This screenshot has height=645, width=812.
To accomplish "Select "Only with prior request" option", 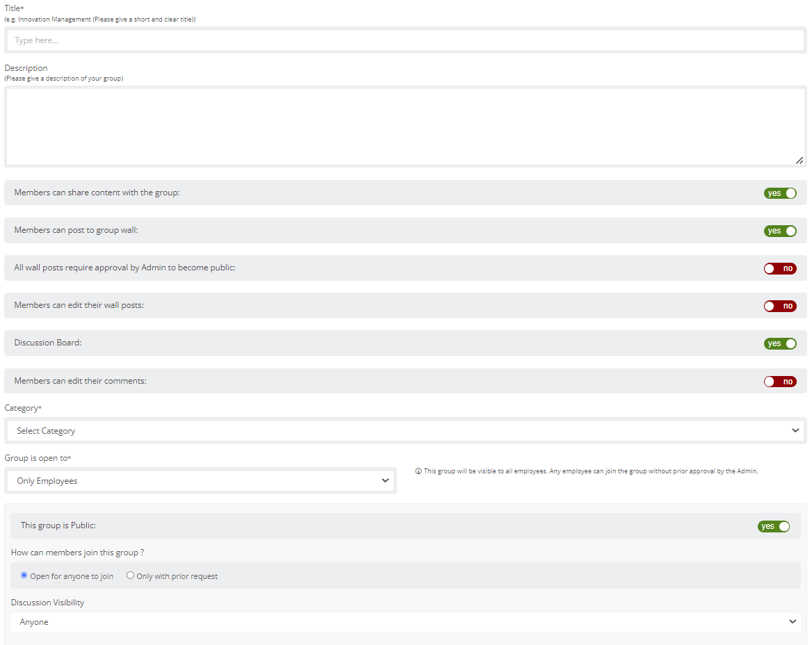I will (x=130, y=575).
